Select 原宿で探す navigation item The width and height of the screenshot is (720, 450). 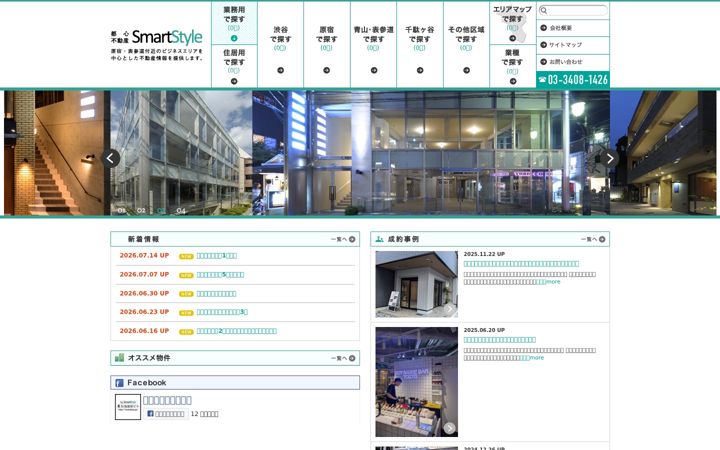(326, 45)
